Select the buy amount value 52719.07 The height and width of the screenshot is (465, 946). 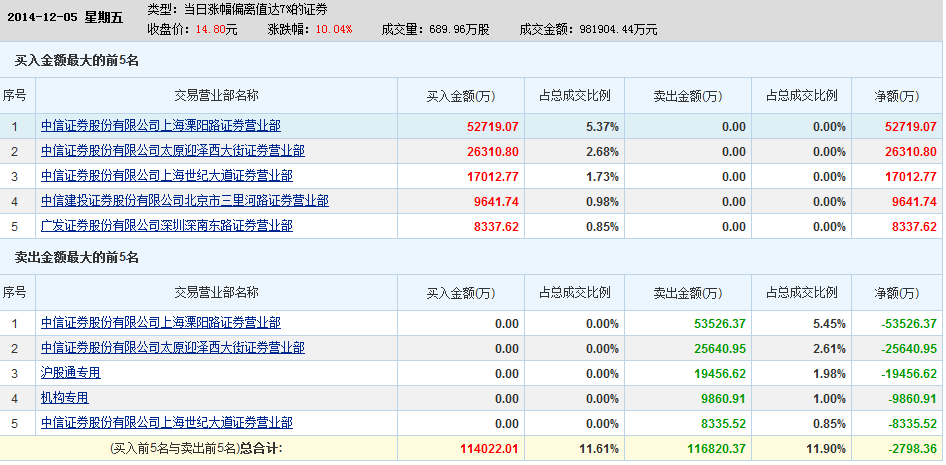tap(492, 126)
